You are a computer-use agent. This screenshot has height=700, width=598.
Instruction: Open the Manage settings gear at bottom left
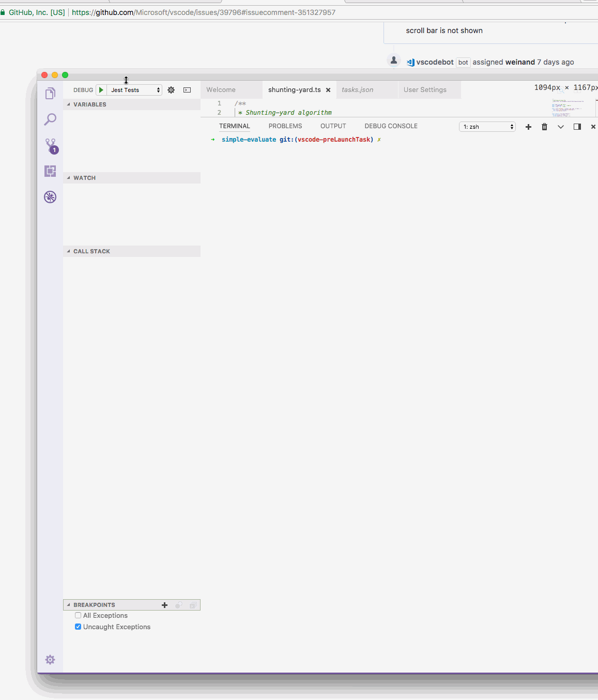50,659
